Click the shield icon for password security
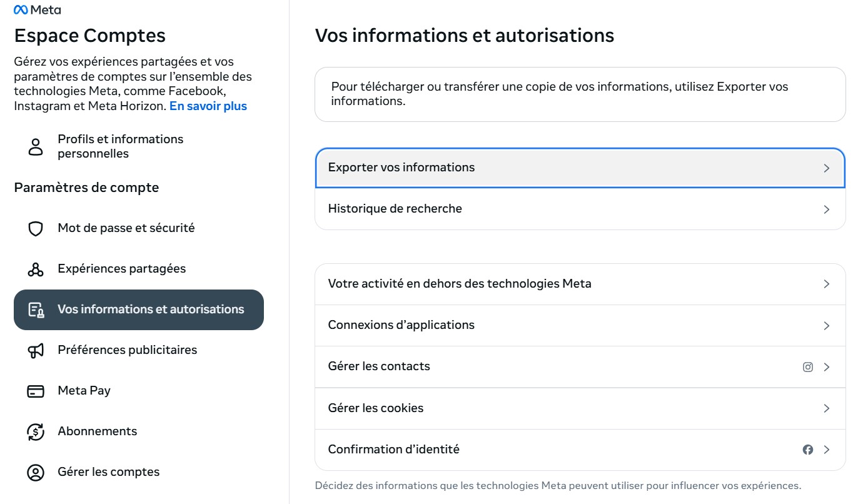 (x=36, y=228)
